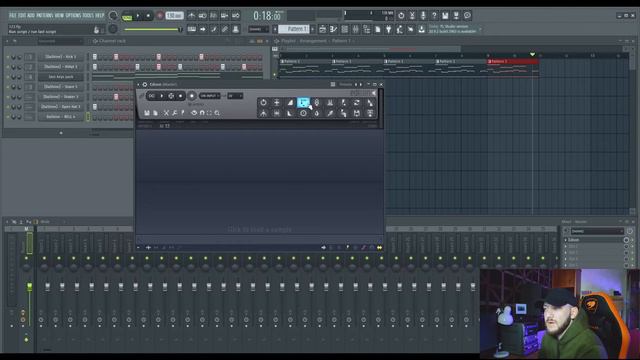Click the Edison play button
640x360 pixels.
[162, 96]
